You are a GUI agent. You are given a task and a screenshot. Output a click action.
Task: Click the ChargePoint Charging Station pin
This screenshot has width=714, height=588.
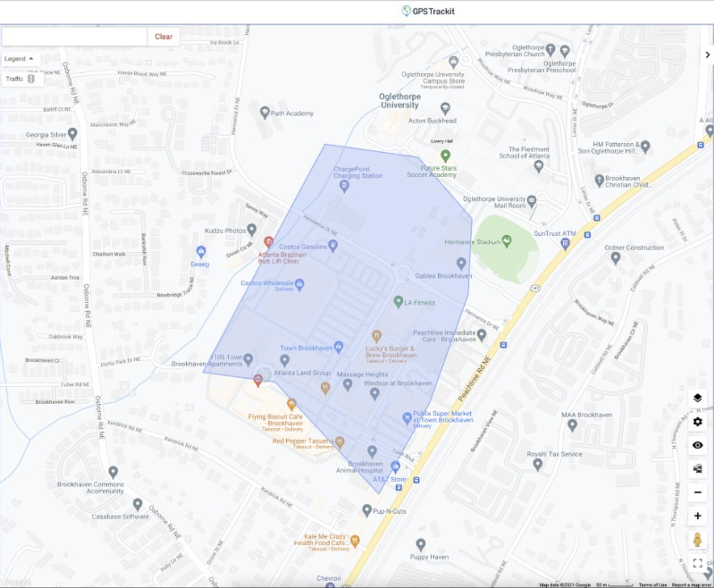tap(344, 186)
